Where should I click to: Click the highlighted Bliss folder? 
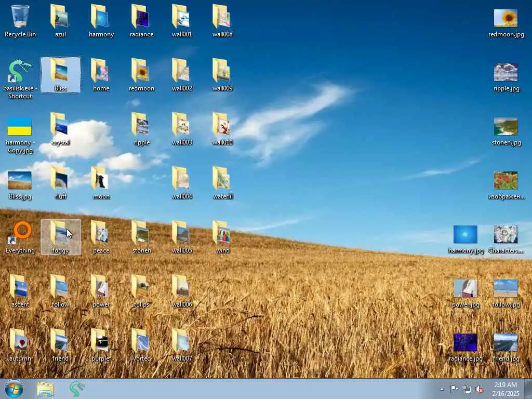[60, 75]
